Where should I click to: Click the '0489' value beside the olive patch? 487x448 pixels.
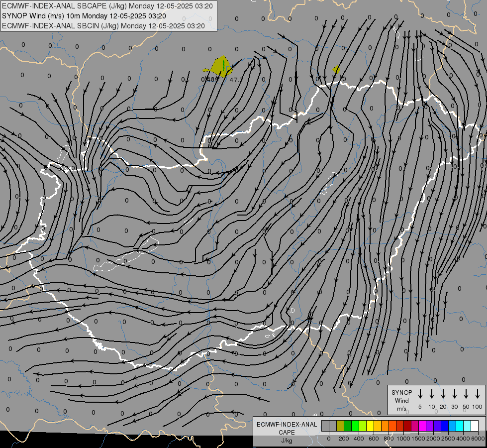point(210,79)
